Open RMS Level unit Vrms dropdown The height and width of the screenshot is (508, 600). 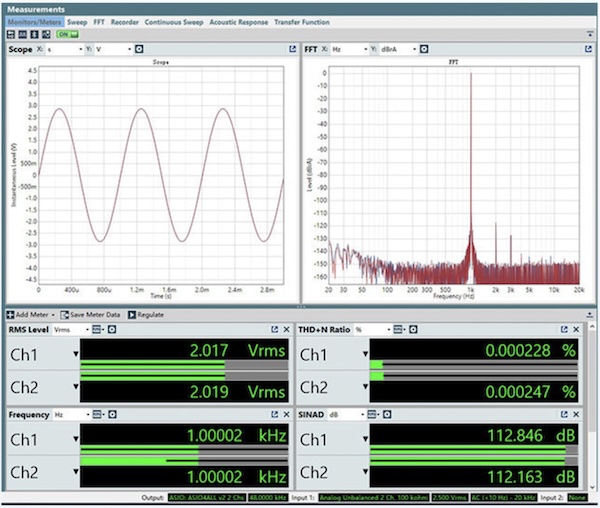[x=71, y=330]
